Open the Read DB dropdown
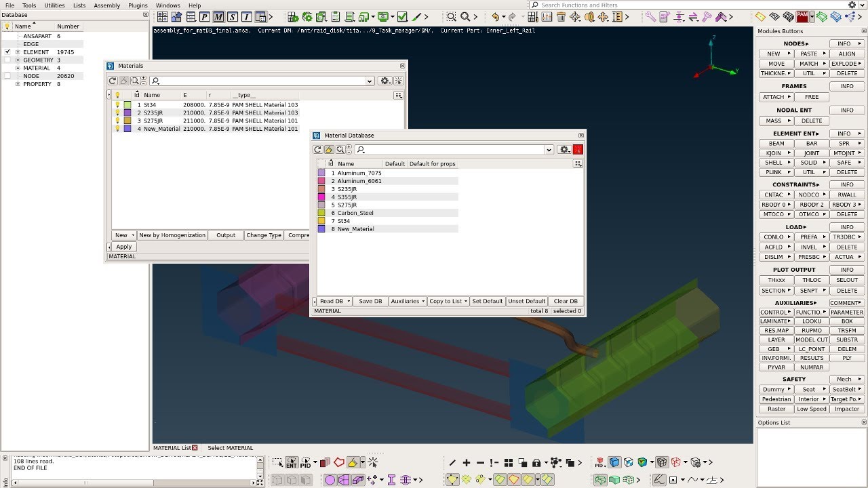868x488 pixels. [x=335, y=302]
